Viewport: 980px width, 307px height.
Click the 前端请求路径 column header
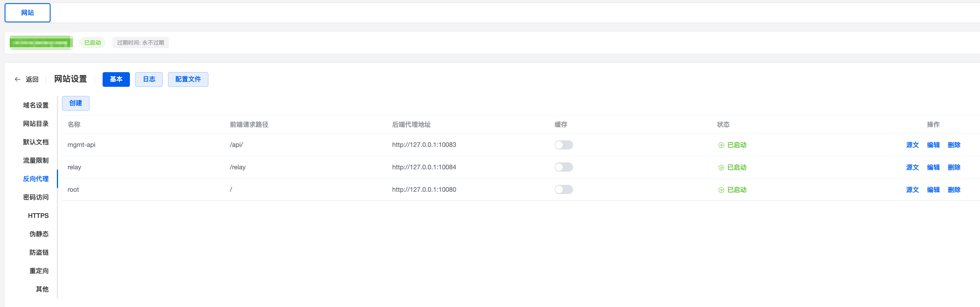point(249,124)
